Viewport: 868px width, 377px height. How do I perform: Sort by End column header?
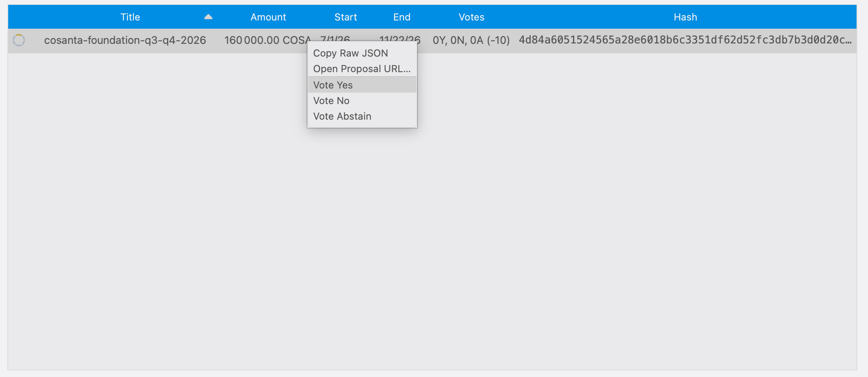pyautogui.click(x=402, y=17)
